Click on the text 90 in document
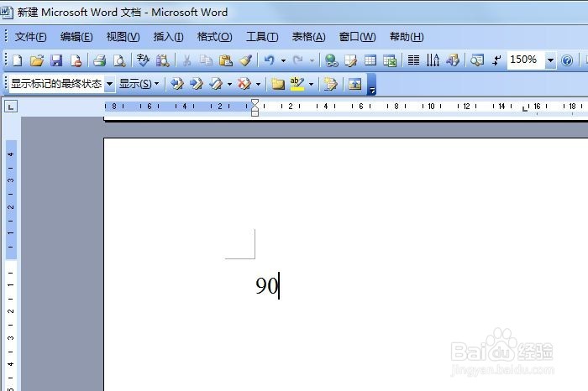The height and width of the screenshot is (391, 588). click(x=266, y=286)
